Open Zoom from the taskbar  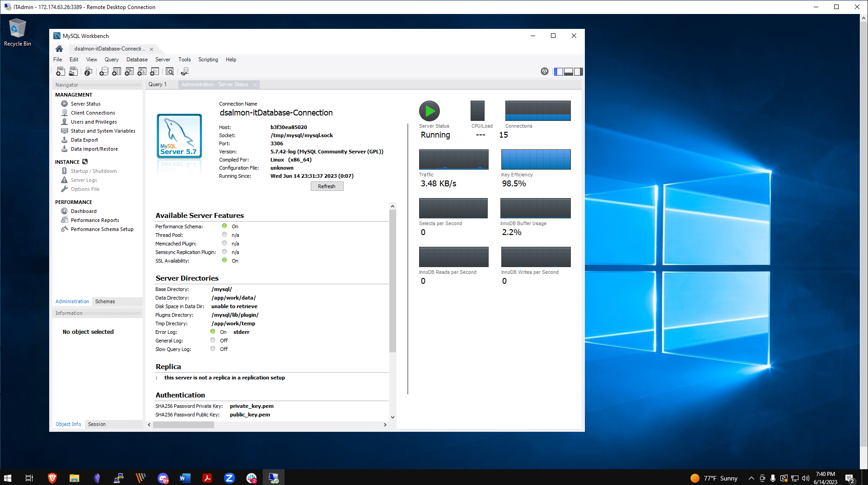(229, 478)
